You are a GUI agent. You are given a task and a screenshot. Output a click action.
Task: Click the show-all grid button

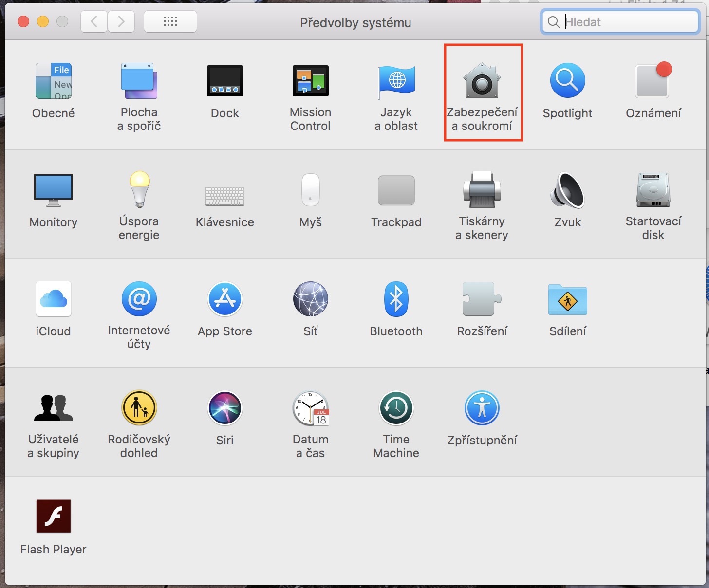click(170, 21)
